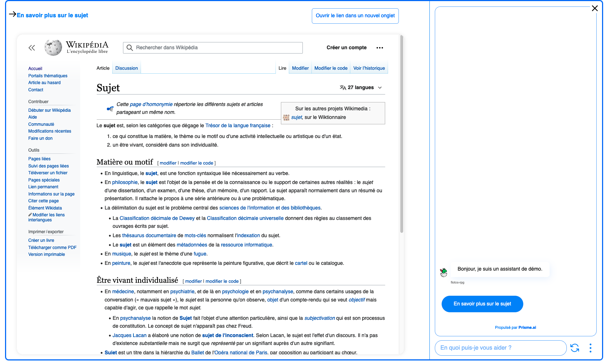Image resolution: width=606 pixels, height=364 pixels.
Task: Click the En quoi puis-je vous aider input
Action: click(501, 348)
